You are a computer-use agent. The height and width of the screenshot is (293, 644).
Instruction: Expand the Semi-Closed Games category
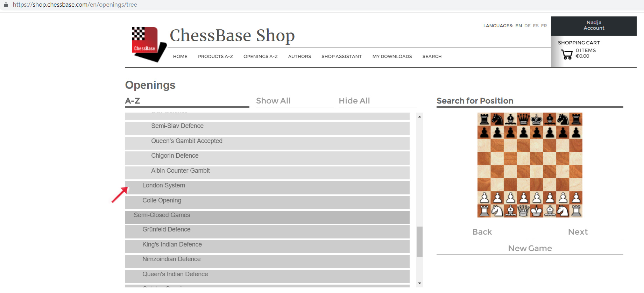267,217
